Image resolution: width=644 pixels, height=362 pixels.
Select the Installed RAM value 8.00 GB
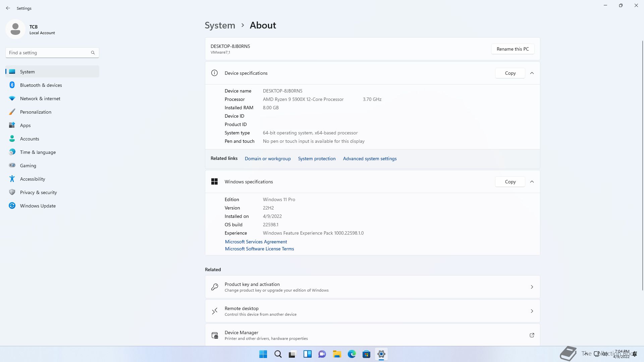click(271, 108)
